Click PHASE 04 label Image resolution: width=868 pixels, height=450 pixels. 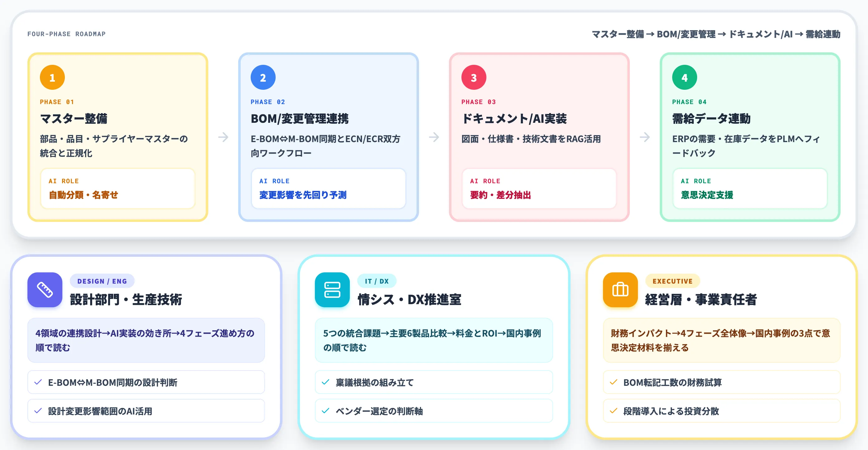point(689,102)
